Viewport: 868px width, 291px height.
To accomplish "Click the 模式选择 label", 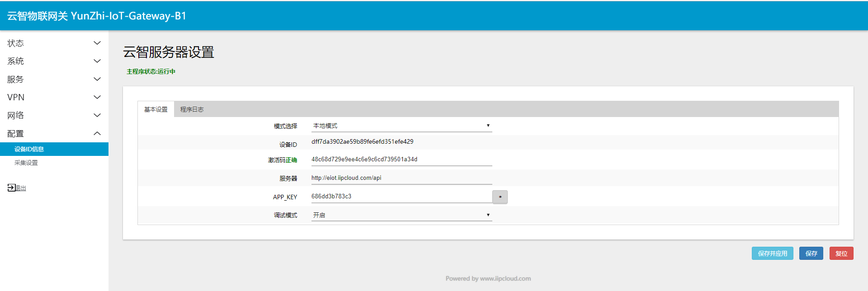I will 285,126.
